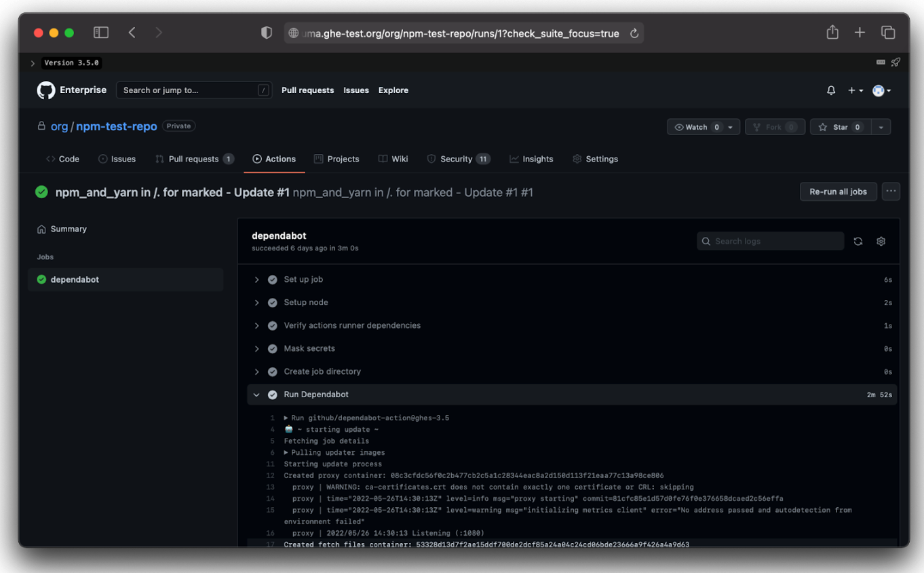Click the green success check beside run title
Viewport: 924px width, 573px height.
[x=41, y=192]
